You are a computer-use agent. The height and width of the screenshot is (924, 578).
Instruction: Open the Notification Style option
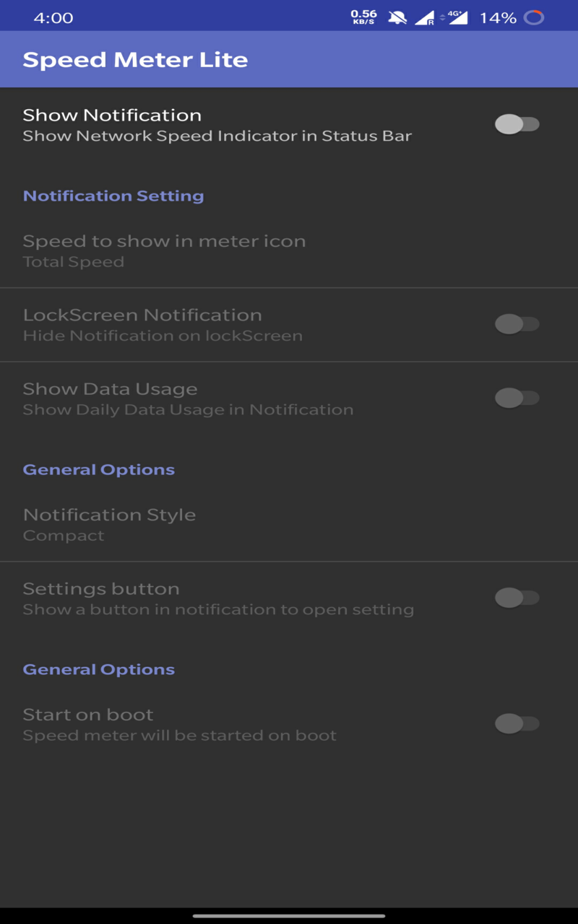[x=109, y=524]
